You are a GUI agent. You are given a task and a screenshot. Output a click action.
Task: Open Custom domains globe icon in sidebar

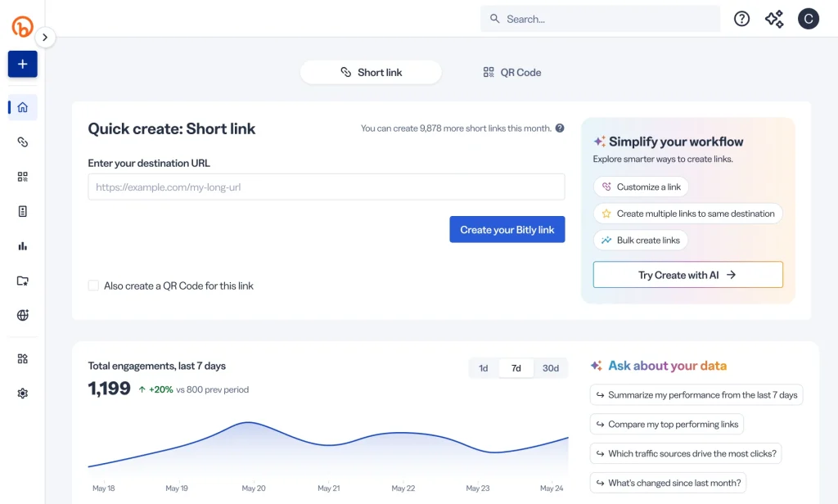pyautogui.click(x=22, y=315)
